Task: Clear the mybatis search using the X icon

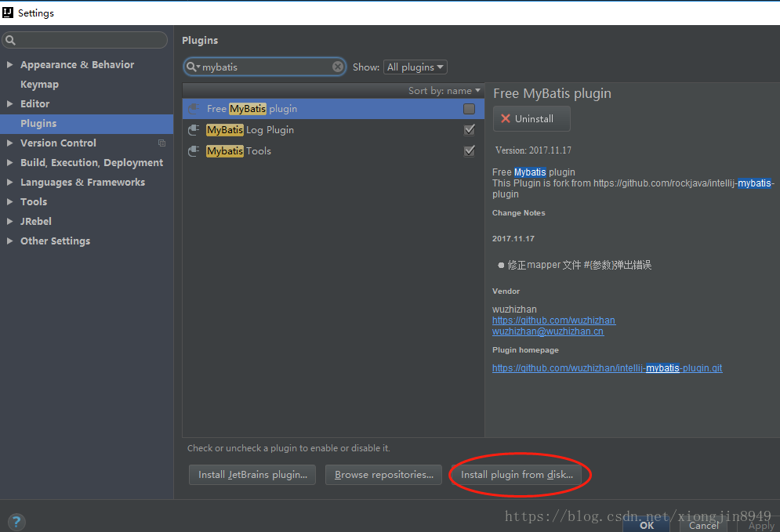Action: pyautogui.click(x=337, y=67)
